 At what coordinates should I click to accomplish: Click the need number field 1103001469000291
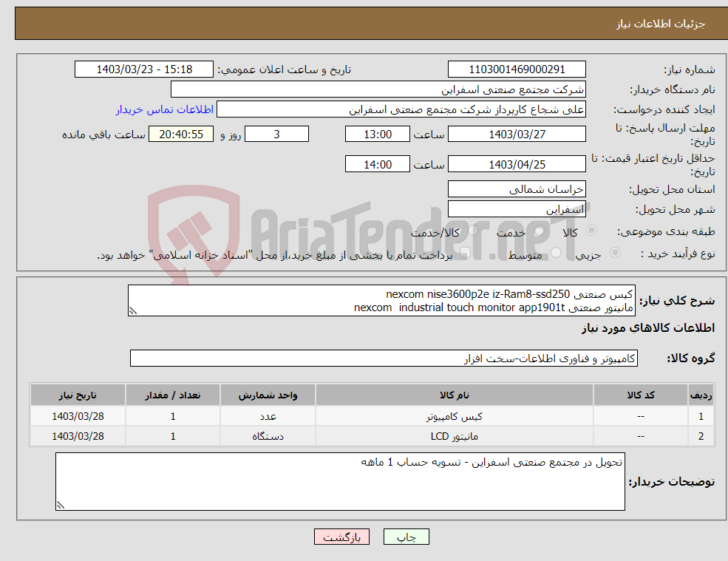click(x=517, y=69)
